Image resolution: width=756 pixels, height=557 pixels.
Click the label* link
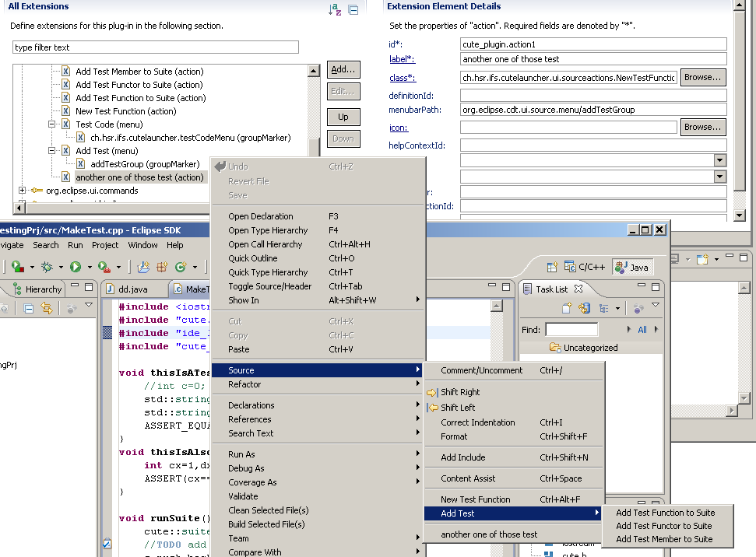pos(402,59)
